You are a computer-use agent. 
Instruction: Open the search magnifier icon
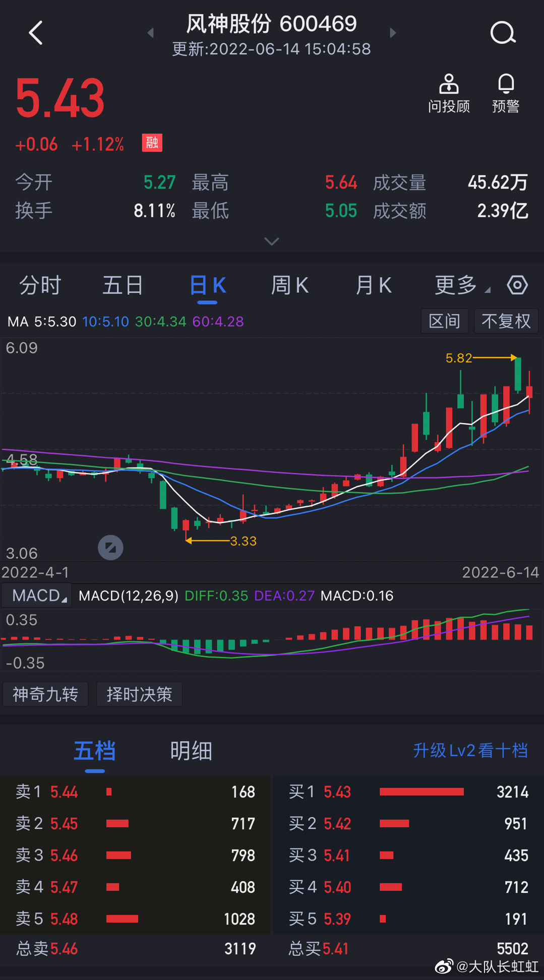tap(503, 33)
